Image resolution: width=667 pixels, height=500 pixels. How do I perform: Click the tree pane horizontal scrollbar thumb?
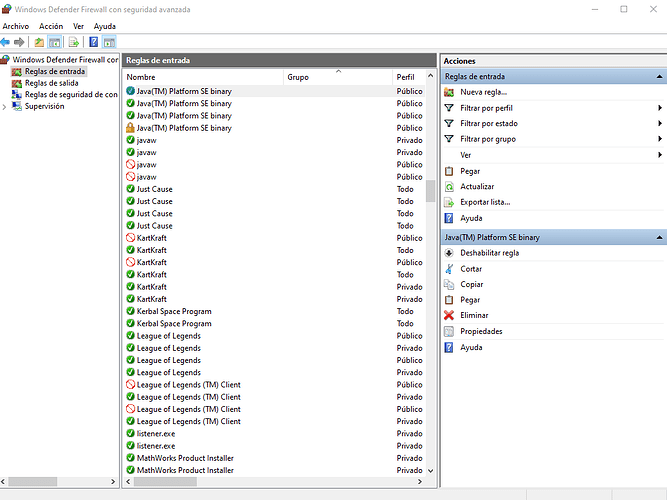pyautogui.click(x=33, y=482)
